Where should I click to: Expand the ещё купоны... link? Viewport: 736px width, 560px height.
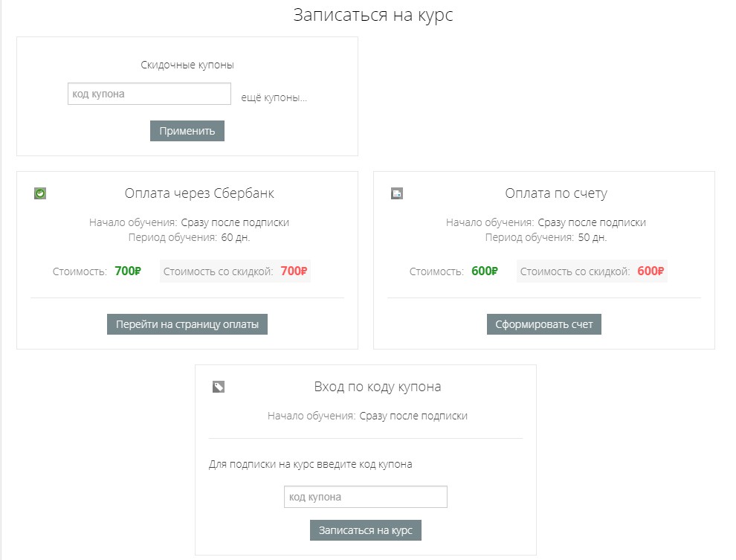click(274, 97)
